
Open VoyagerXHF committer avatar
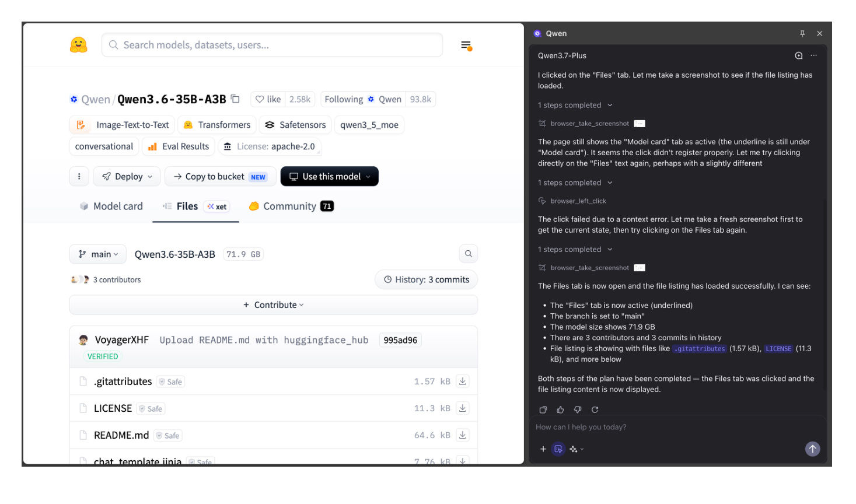[83, 340]
